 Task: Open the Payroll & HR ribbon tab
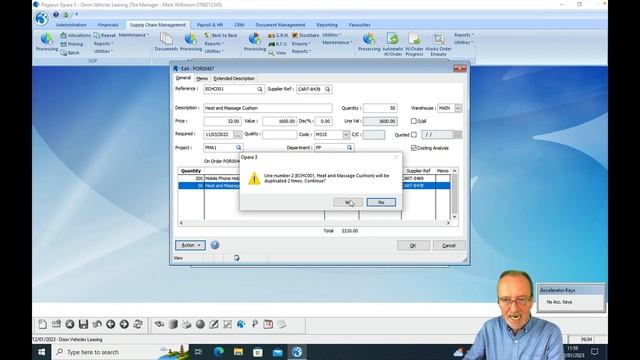pyautogui.click(x=210, y=25)
